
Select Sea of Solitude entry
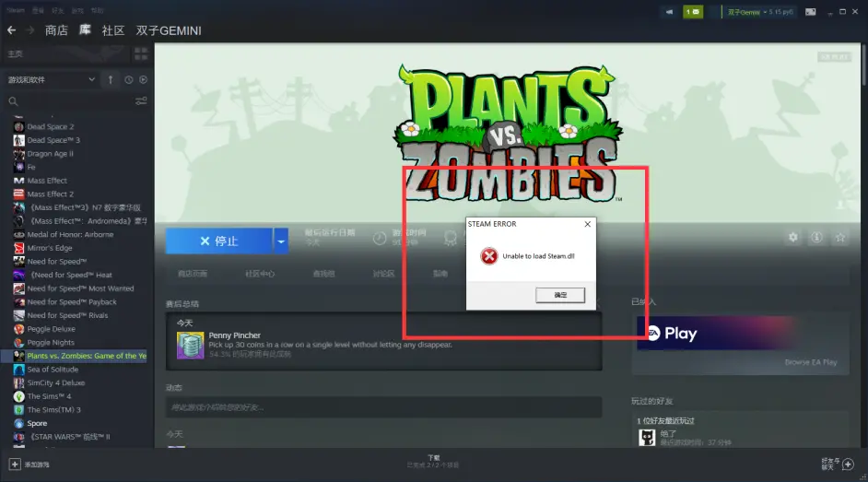[53, 370]
